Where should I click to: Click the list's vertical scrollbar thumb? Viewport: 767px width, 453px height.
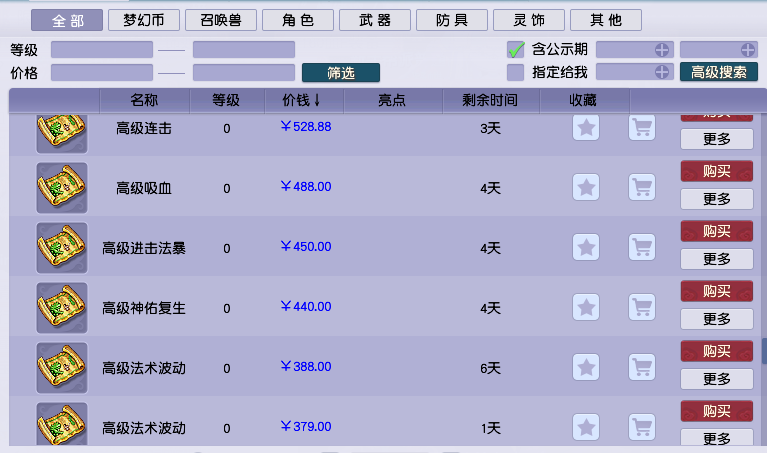pos(764,350)
